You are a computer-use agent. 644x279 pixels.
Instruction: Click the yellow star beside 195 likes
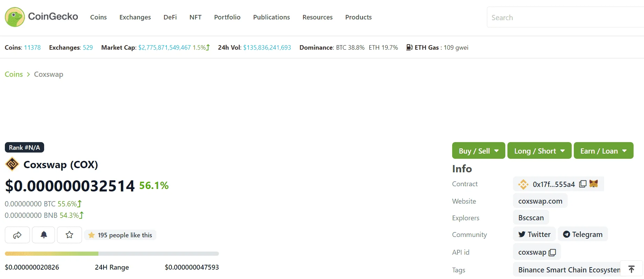(91, 235)
